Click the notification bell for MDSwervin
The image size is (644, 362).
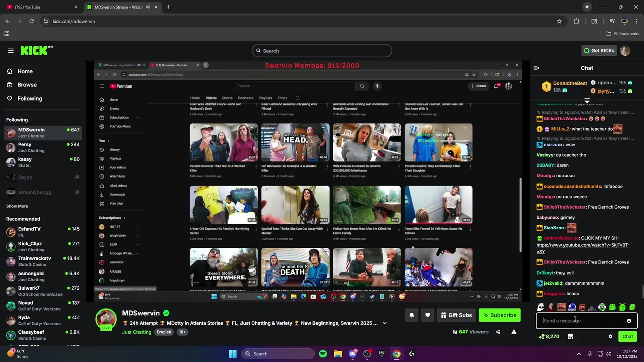point(411,315)
